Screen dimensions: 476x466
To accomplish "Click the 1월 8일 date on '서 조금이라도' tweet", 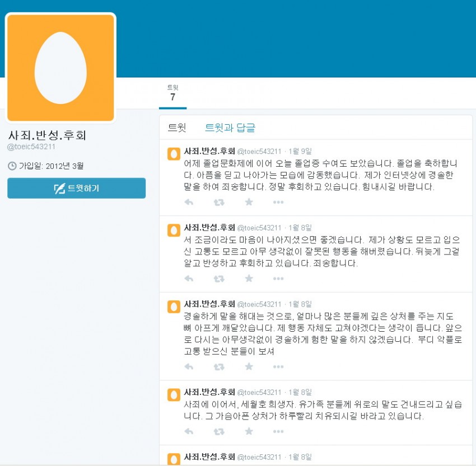I will tap(300, 228).
